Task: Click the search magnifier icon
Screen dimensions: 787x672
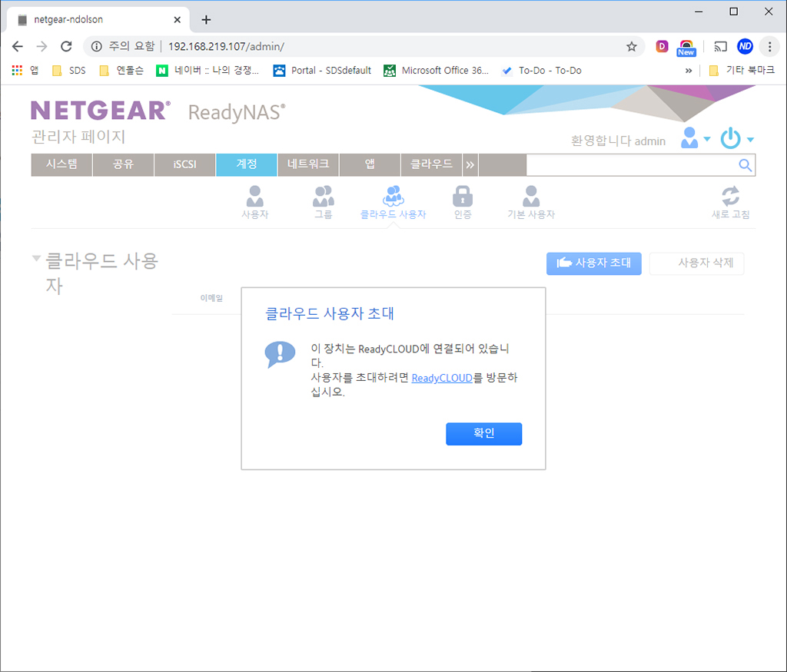Action: (x=745, y=165)
